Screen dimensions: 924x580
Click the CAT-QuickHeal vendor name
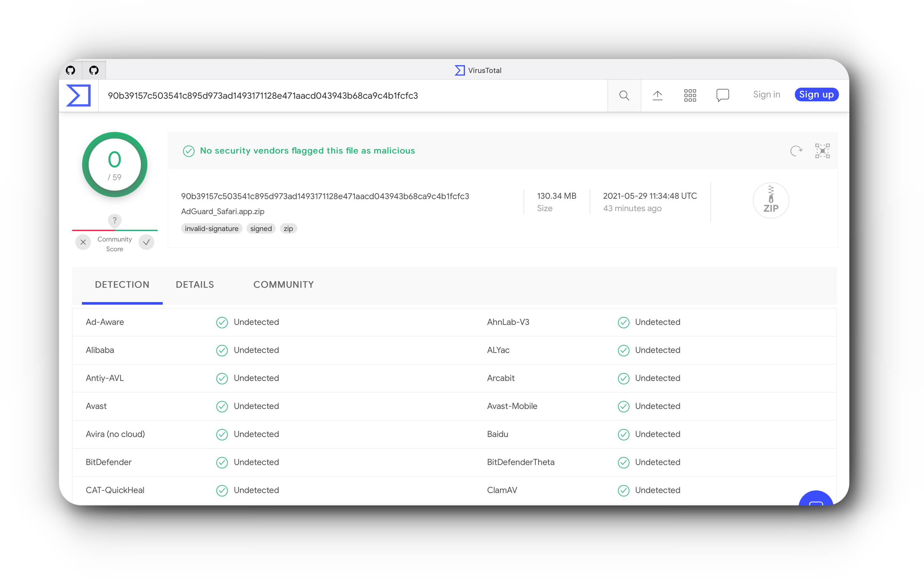pos(115,490)
